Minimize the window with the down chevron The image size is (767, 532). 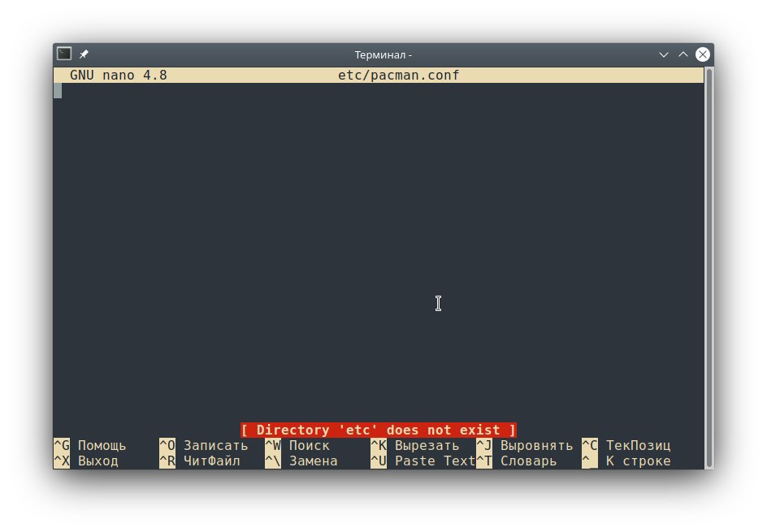[663, 54]
